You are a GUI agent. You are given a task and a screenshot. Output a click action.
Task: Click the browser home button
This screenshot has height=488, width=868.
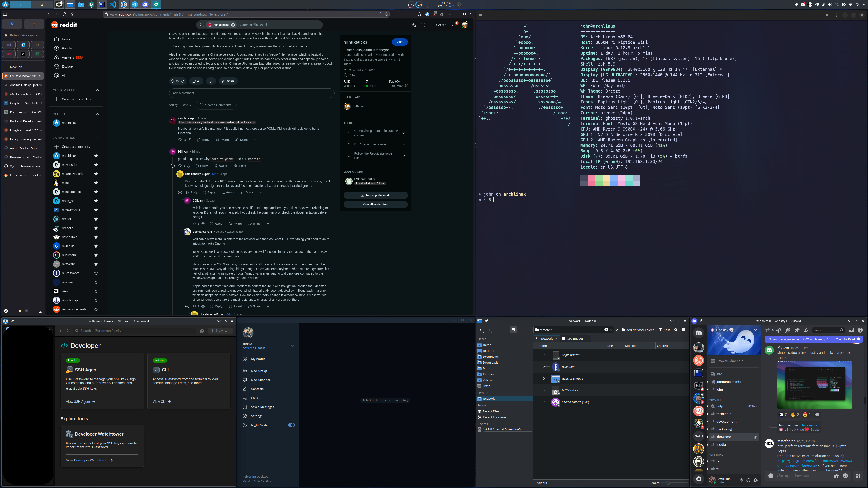73,14
